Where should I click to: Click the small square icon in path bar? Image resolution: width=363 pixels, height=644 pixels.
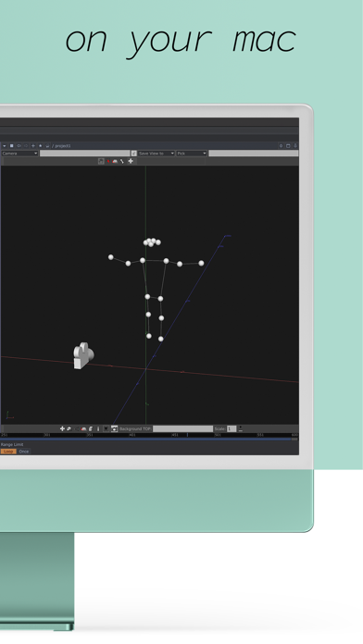[11, 146]
